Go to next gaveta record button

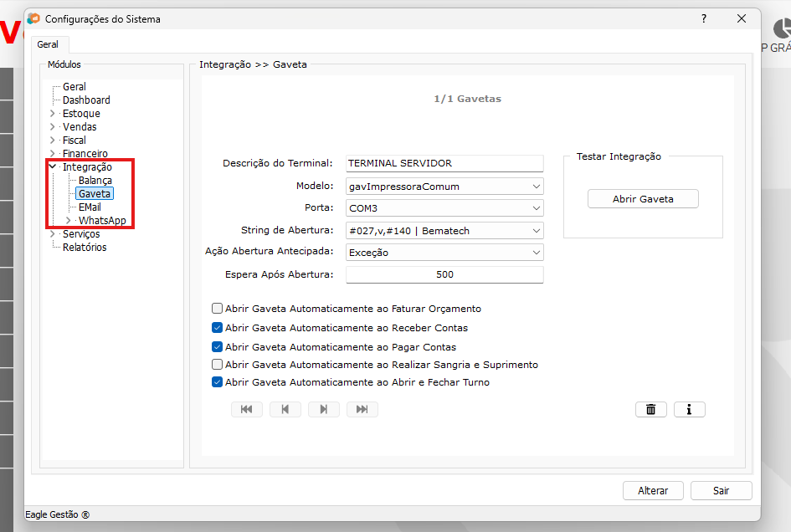point(323,409)
